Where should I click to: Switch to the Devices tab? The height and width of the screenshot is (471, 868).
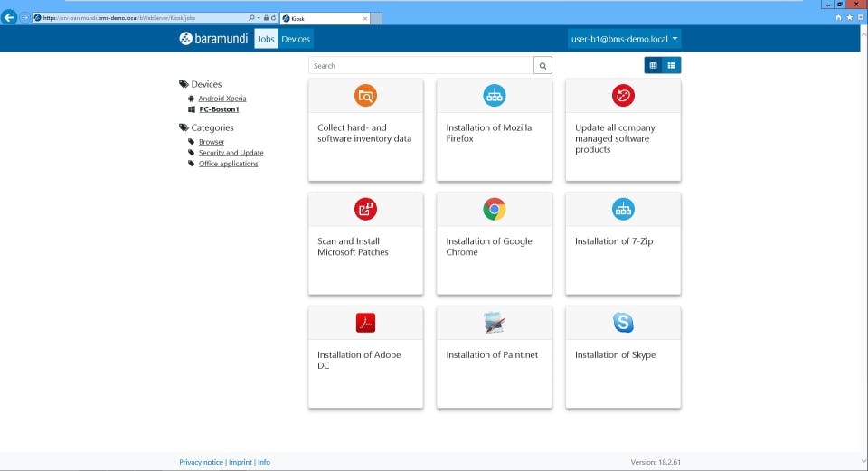(296, 39)
